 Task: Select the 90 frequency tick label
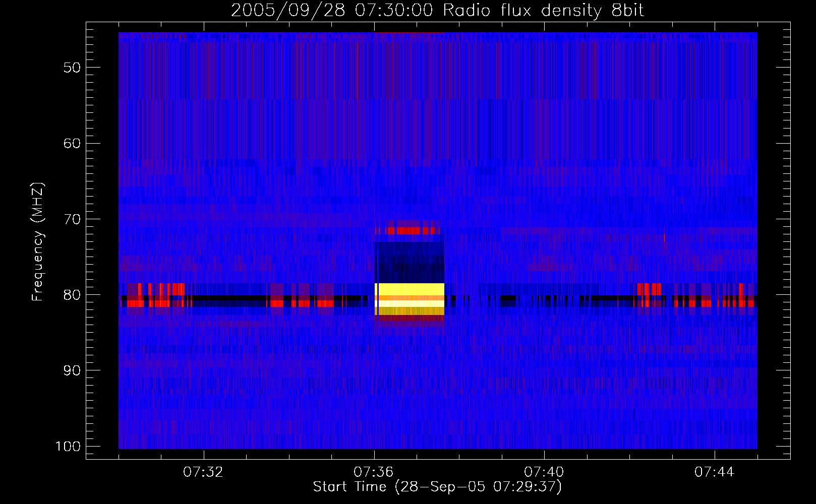[72, 370]
